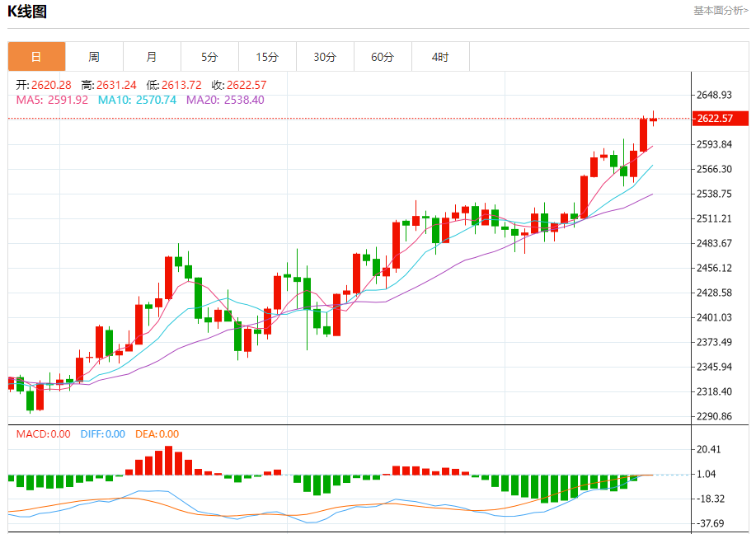The image size is (756, 534).
Task: Click the tallest red MACD histogram bar
Action: (168, 461)
